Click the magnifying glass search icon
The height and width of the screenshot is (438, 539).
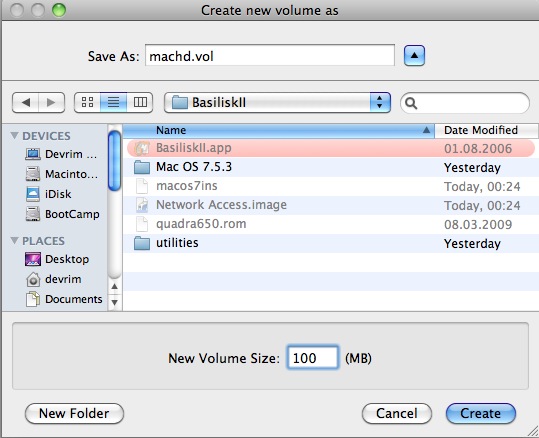click(x=411, y=103)
